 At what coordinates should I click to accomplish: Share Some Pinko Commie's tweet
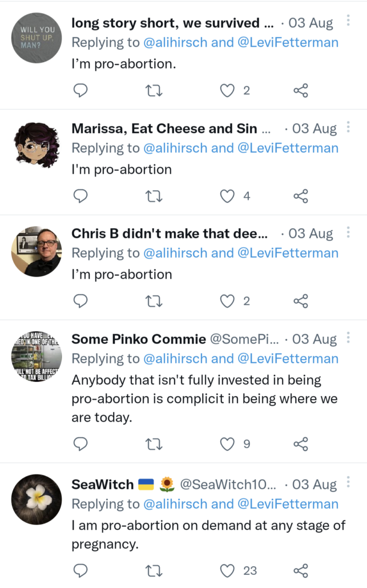301,444
